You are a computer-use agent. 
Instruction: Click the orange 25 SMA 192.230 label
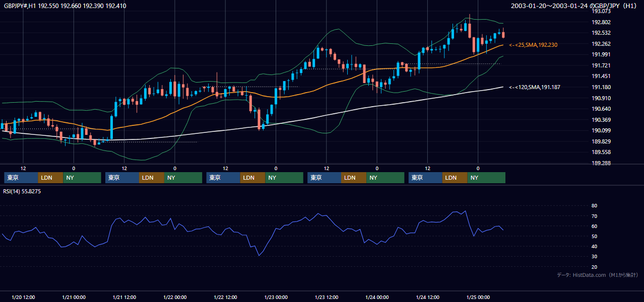coord(533,45)
